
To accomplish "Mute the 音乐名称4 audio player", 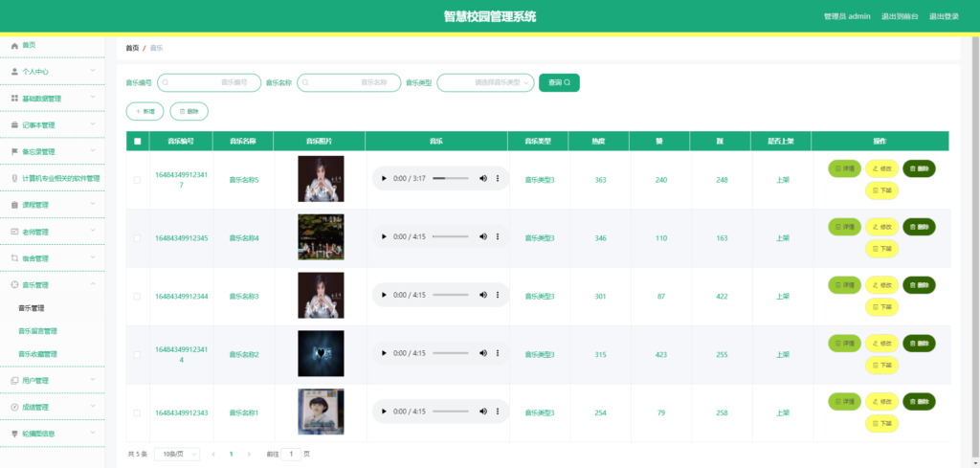I will tap(483, 236).
